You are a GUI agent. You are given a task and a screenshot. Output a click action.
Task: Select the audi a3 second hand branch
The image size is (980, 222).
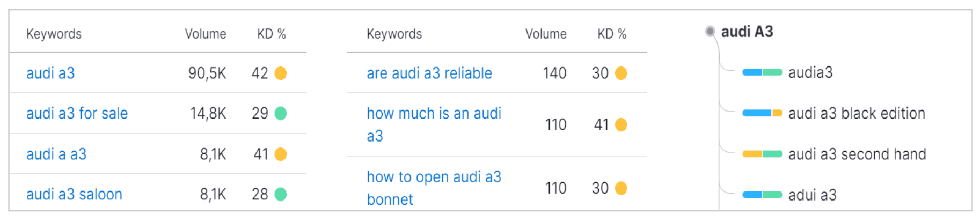[x=857, y=154]
